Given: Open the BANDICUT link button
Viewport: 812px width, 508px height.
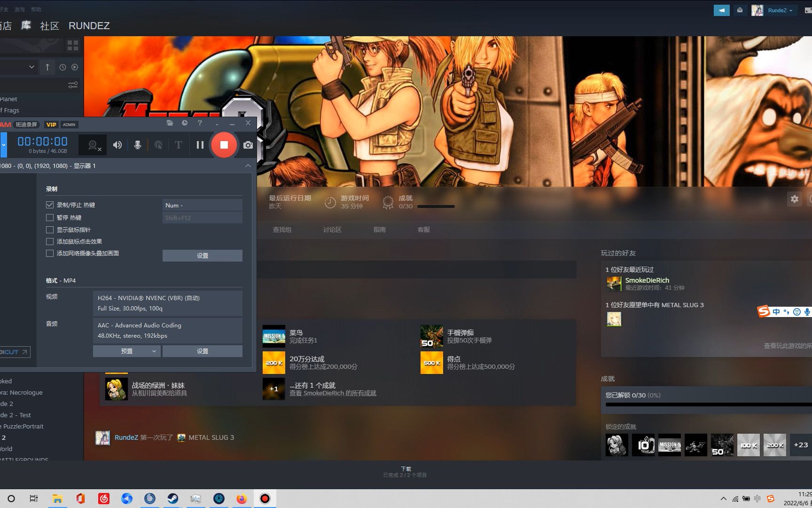Looking at the screenshot, I should click(x=15, y=352).
